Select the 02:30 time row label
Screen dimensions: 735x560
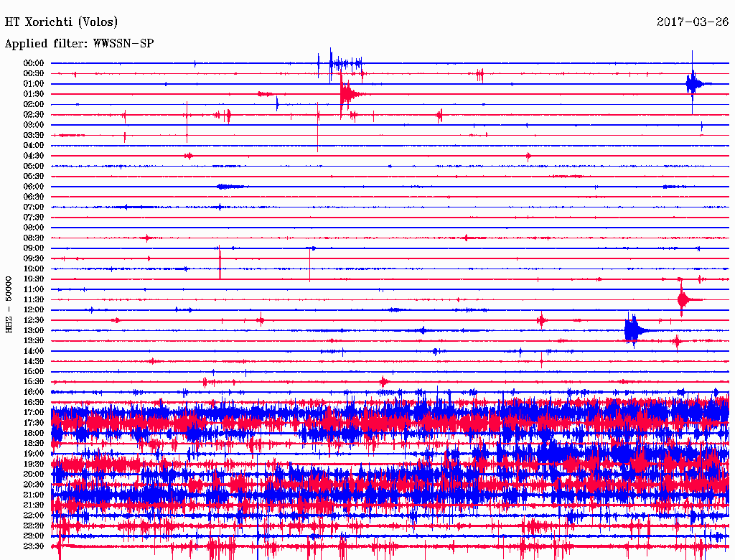click(34, 114)
